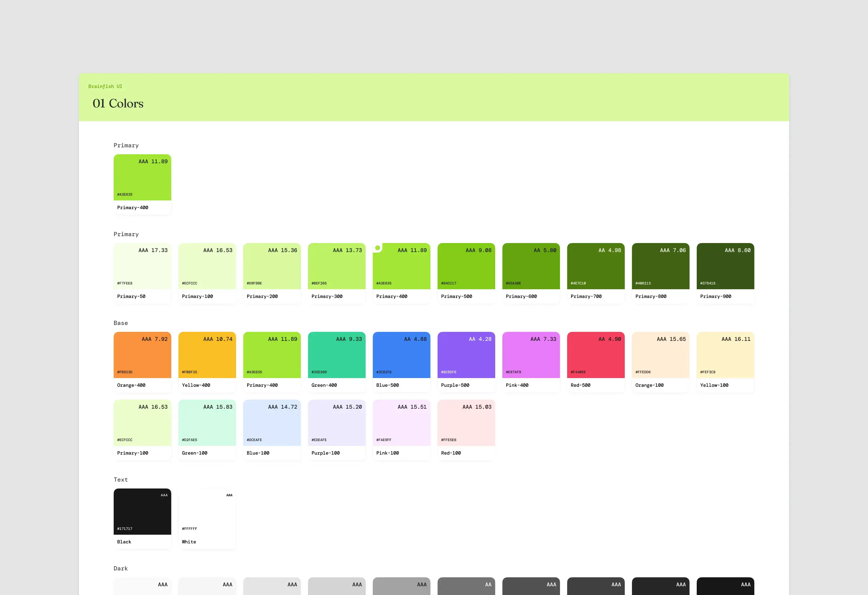Pick the Orange-100 pale swatch
The height and width of the screenshot is (595, 868).
(661, 362)
